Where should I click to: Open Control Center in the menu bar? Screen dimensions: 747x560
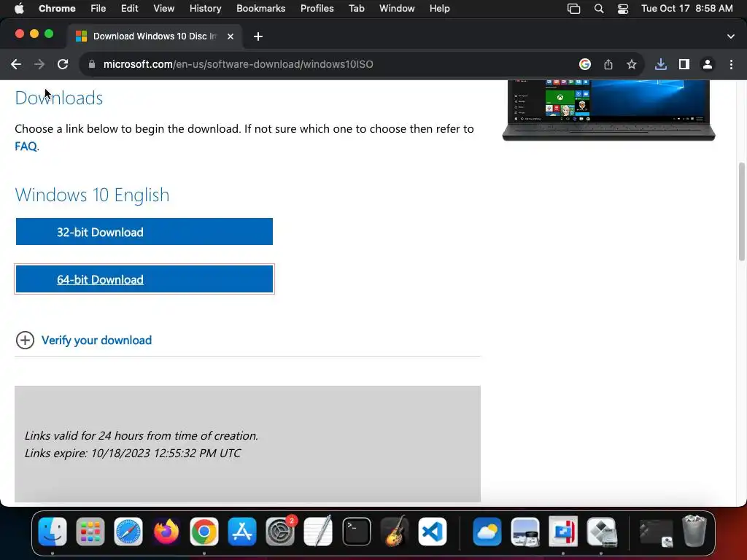623,9
